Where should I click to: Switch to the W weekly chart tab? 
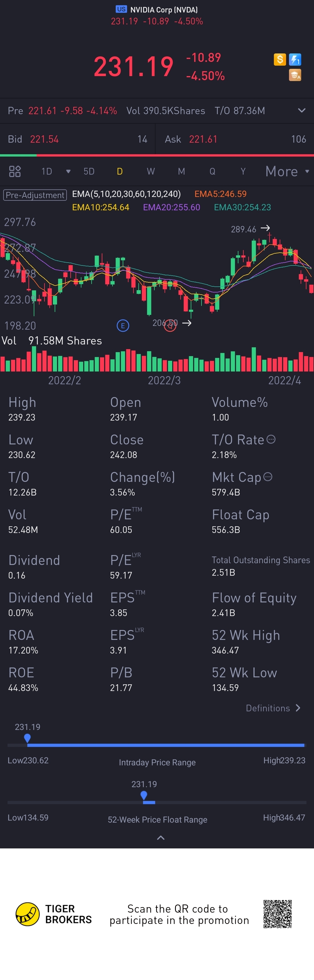pyautogui.click(x=151, y=171)
